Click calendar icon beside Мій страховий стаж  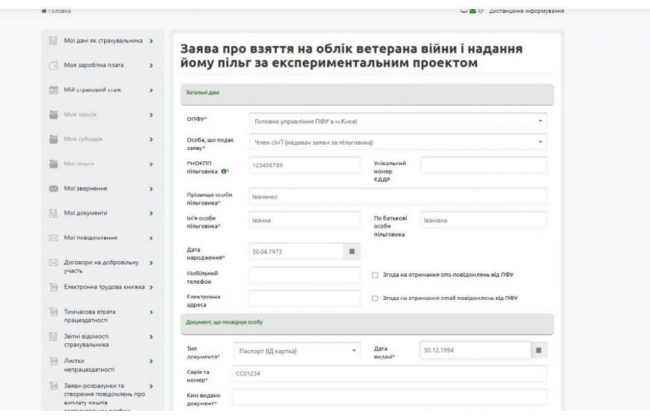tap(53, 90)
